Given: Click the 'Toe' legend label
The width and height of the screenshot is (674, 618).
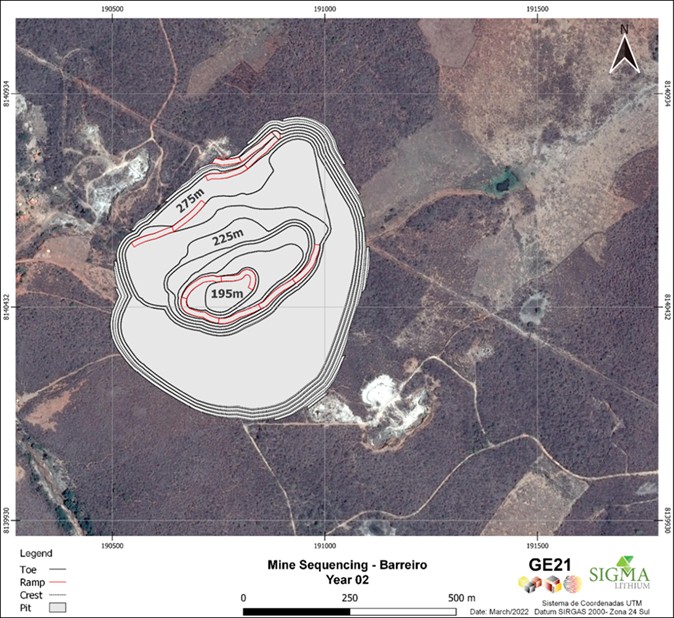Looking at the screenshot, I should pyautogui.click(x=28, y=569).
